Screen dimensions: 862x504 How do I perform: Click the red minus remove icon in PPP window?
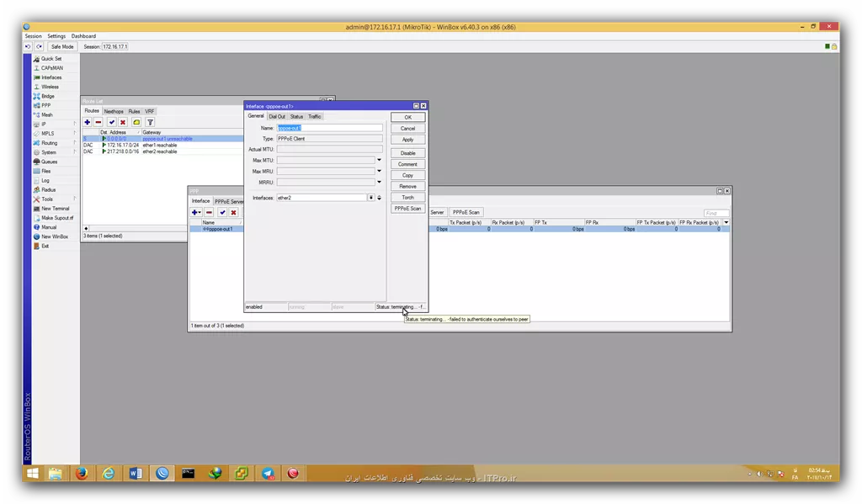point(209,212)
